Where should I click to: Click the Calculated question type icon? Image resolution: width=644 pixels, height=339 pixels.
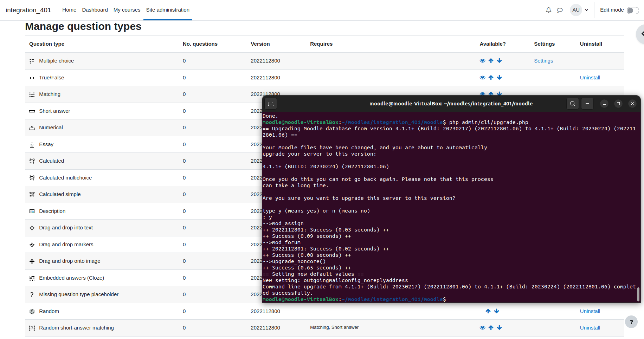pyautogui.click(x=32, y=161)
